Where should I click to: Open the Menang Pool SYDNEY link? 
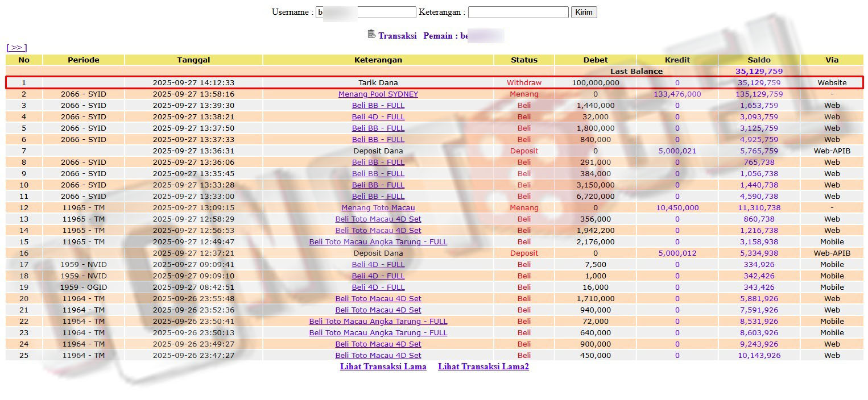[x=378, y=94]
